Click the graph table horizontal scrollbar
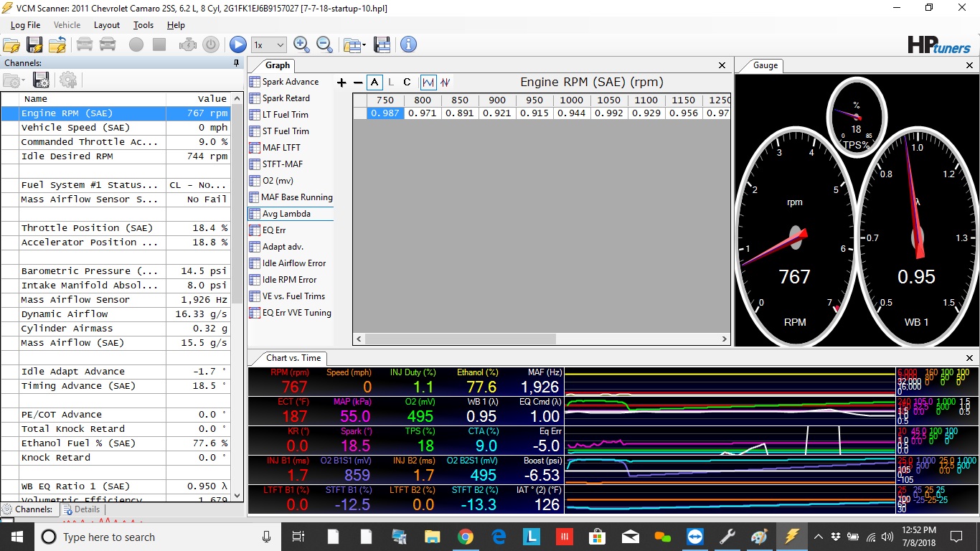Image resolution: width=980 pixels, height=551 pixels. 461,339
